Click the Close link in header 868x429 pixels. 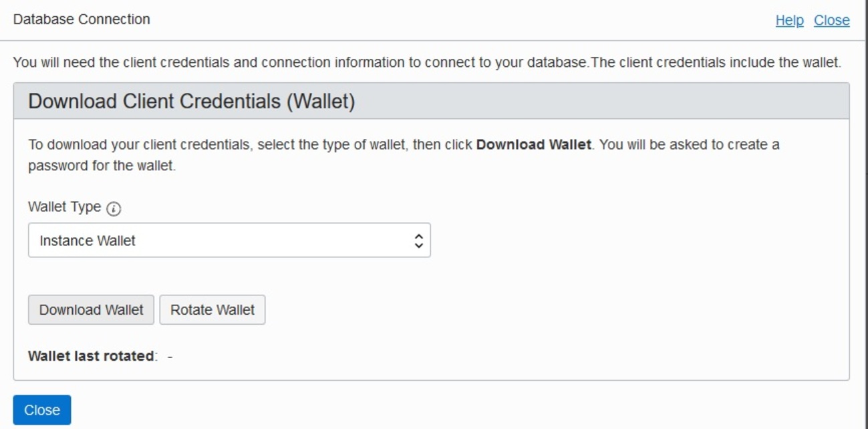[x=831, y=21]
